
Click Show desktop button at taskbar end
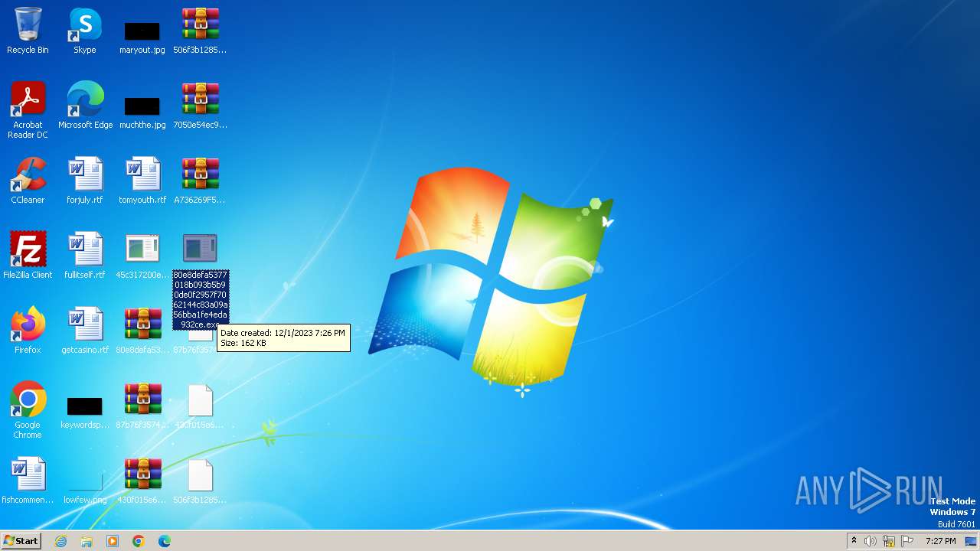pos(971,541)
